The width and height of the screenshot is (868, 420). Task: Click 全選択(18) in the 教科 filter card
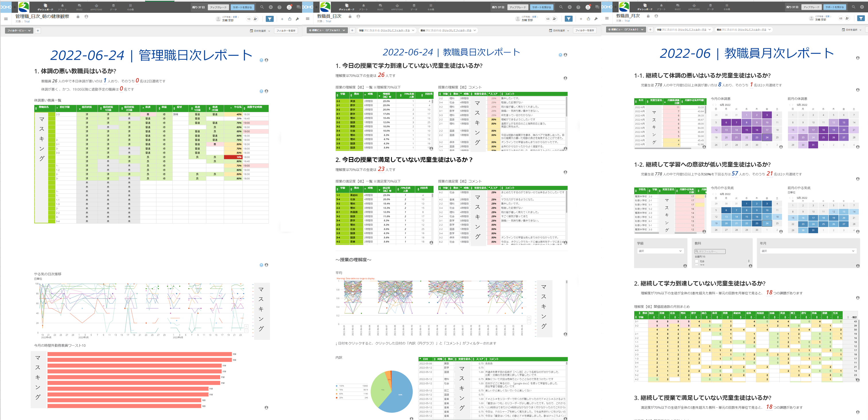click(700, 257)
